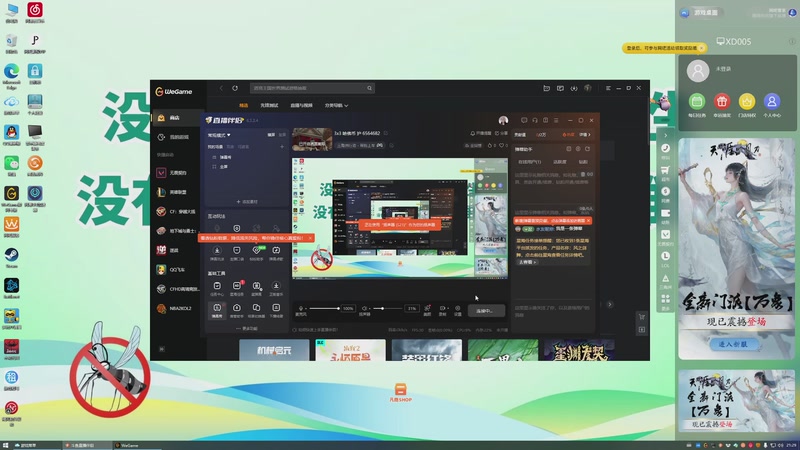Click the refresh icon in WeGame toolbar
Screen dimensions: 800x450
click(235, 88)
